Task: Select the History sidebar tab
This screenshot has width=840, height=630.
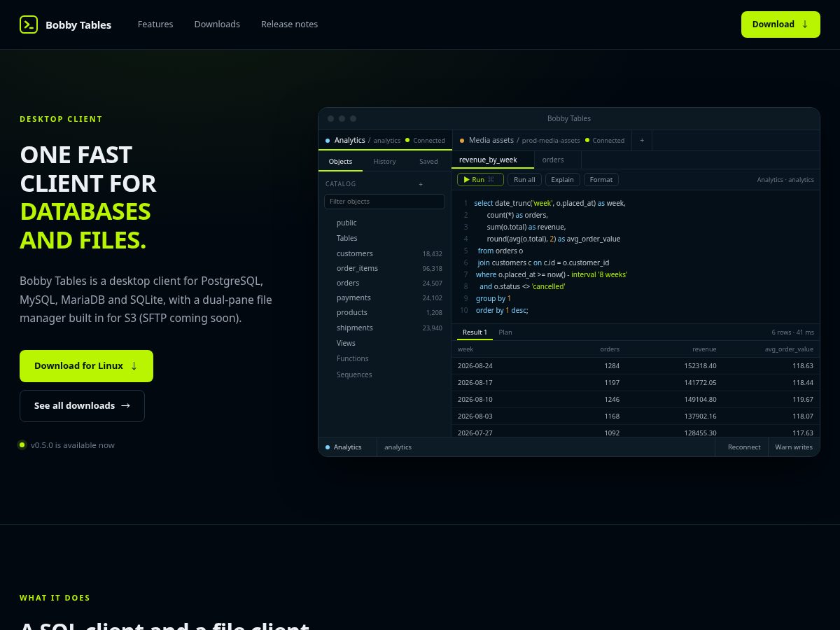Action: pos(384,161)
